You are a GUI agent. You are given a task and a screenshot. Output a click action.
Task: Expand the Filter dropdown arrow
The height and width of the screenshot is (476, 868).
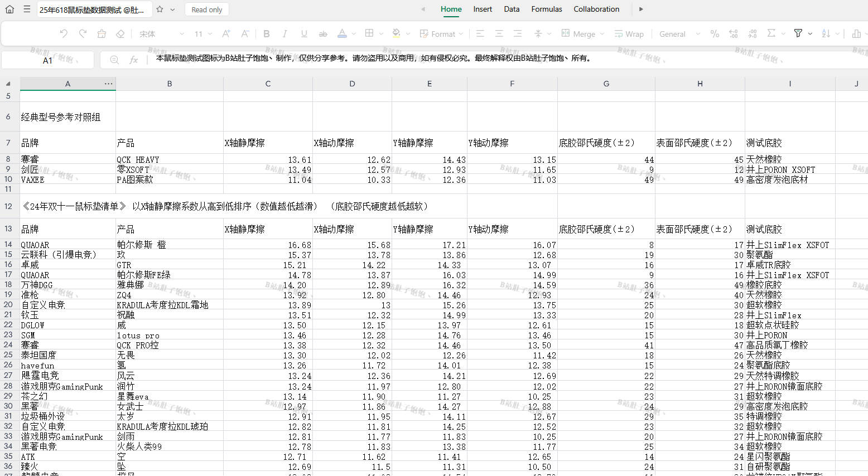810,34
